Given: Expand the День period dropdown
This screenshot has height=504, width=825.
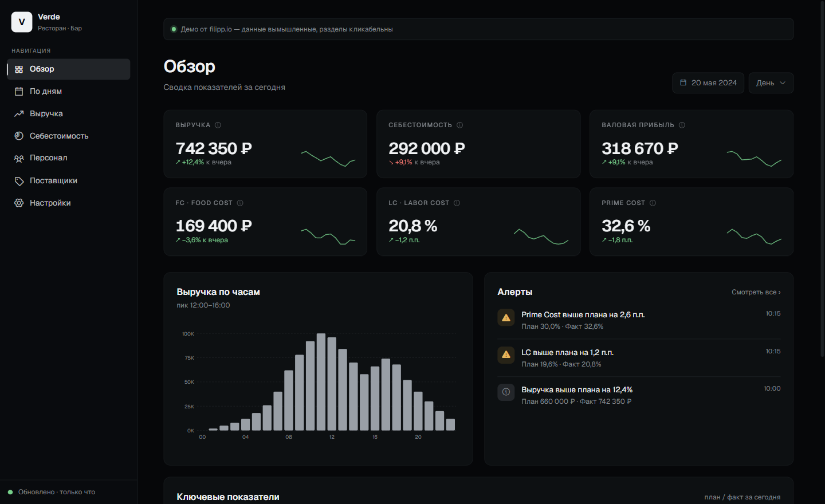Looking at the screenshot, I should pyautogui.click(x=771, y=83).
